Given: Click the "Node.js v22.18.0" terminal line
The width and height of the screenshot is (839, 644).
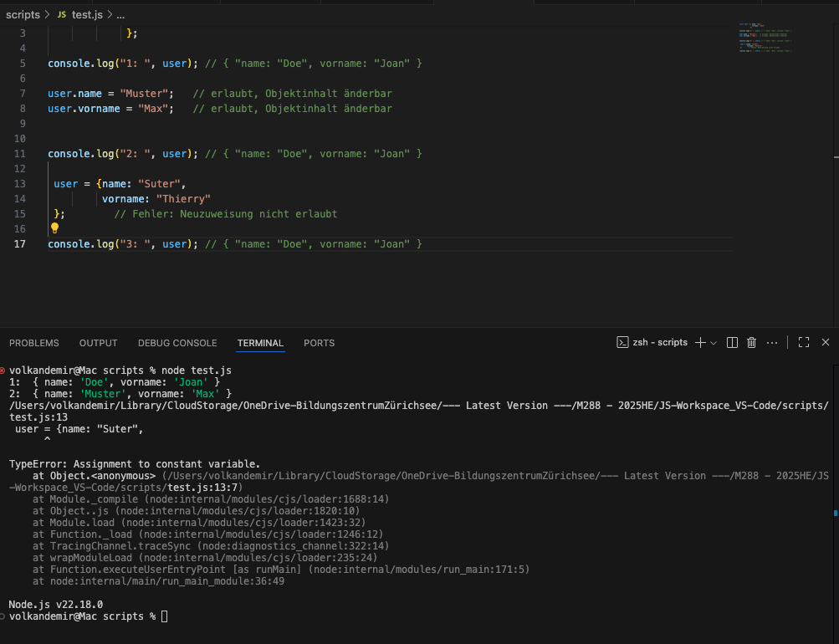Looking at the screenshot, I should click(x=56, y=605).
